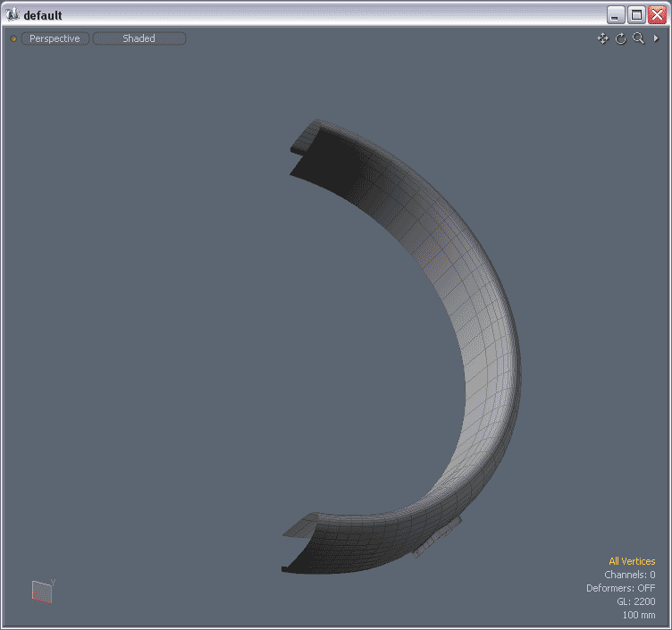
Task: Click the viewport pan (move) icon
Action: [x=602, y=38]
